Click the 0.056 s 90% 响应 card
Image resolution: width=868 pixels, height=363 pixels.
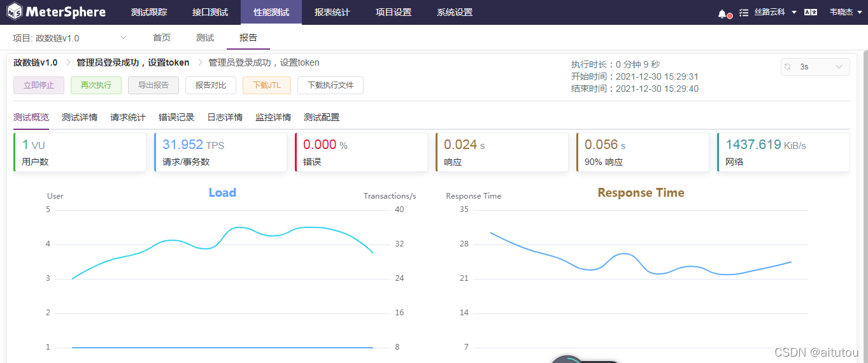pos(643,152)
